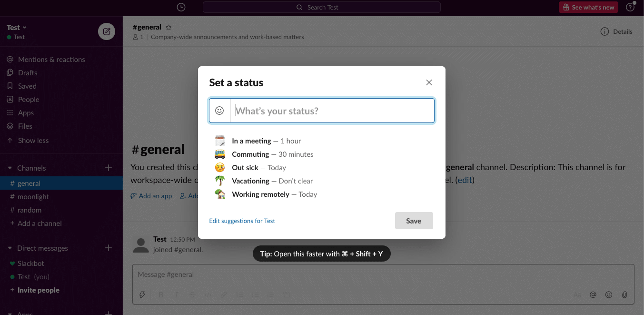This screenshot has height=315, width=644.
Task: Open the history clock icon
Action: [x=181, y=7]
